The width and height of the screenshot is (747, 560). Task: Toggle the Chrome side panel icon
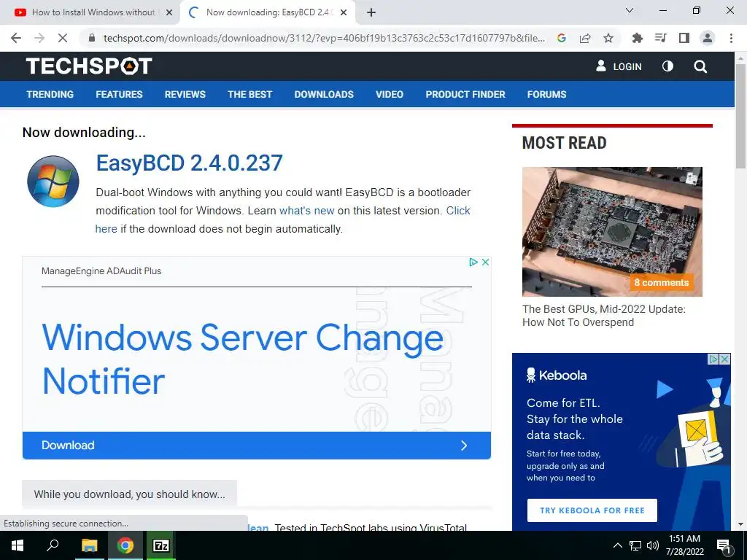(x=684, y=38)
